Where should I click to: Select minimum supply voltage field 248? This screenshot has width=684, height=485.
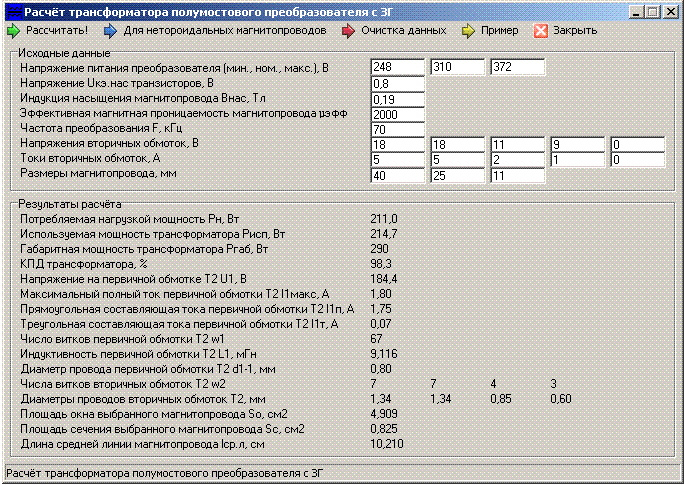[397, 67]
